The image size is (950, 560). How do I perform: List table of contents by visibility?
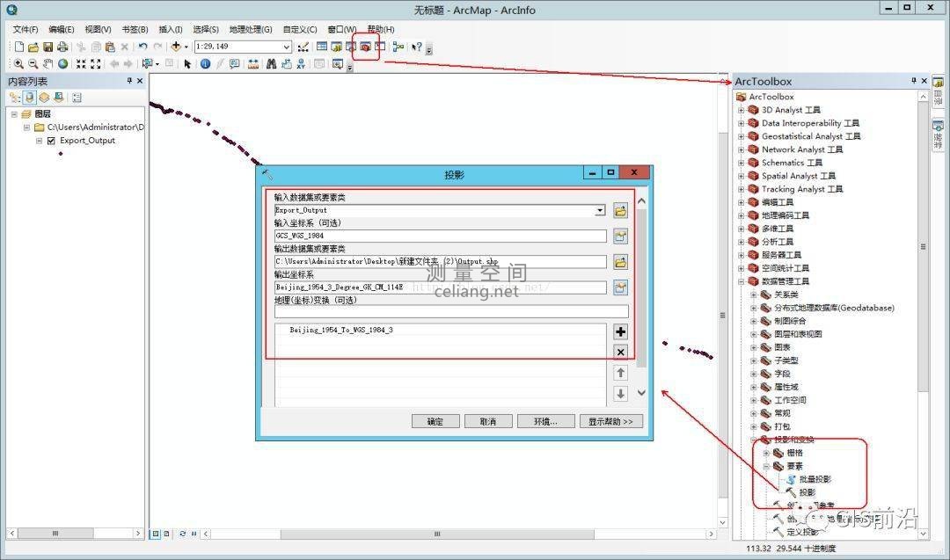[44, 98]
